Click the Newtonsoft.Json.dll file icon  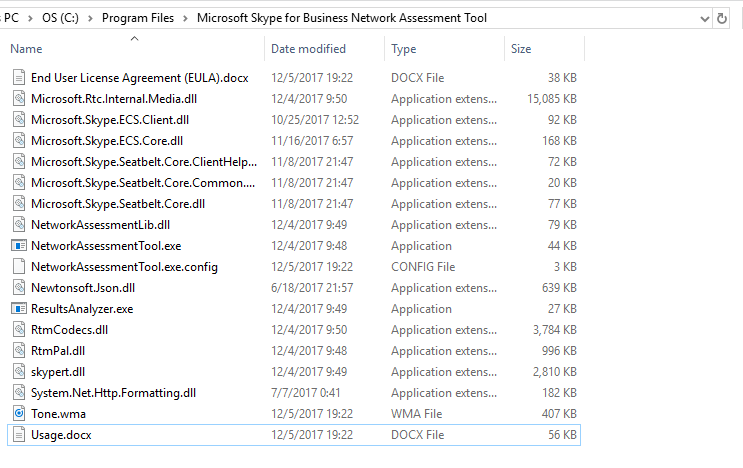19,288
